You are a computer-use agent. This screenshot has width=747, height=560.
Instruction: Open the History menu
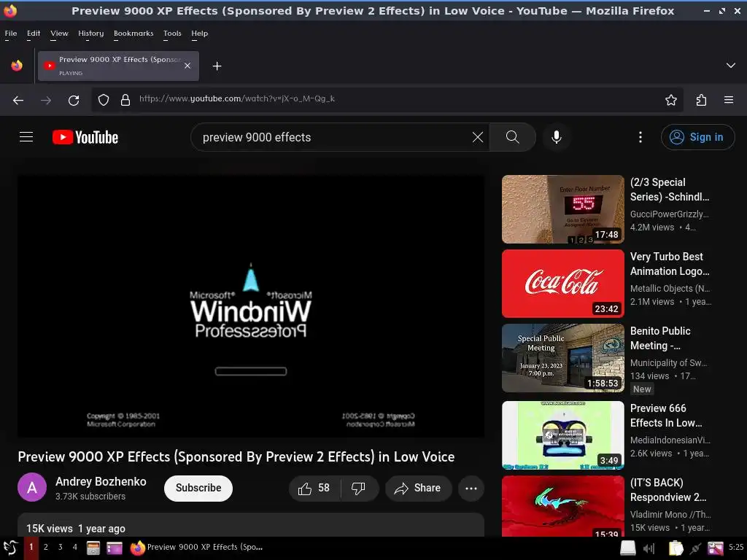click(90, 34)
